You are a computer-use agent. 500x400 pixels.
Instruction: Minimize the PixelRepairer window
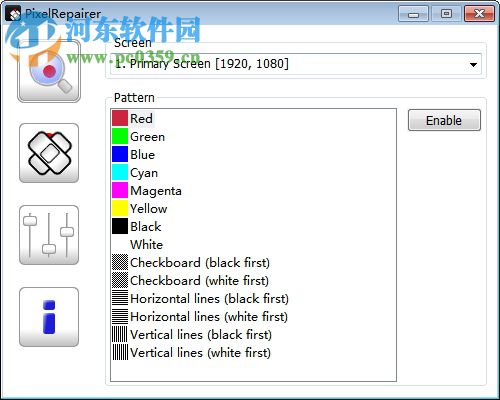(413, 14)
